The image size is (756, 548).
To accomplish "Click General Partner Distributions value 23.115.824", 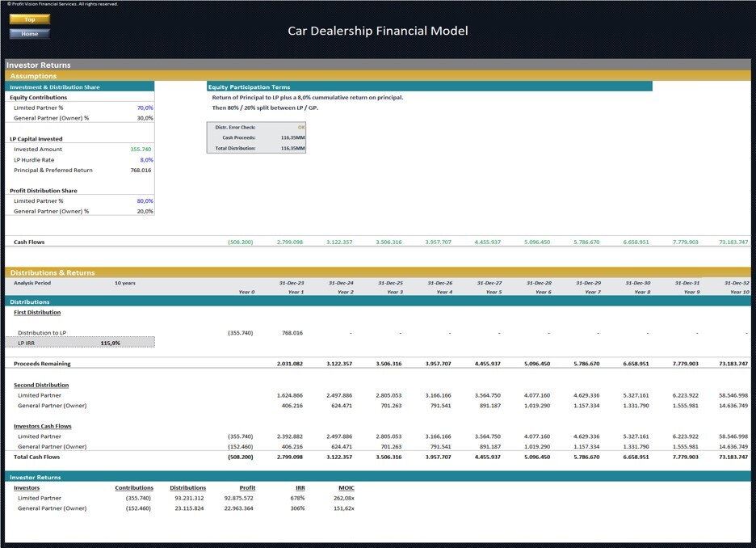I will coord(189,508).
